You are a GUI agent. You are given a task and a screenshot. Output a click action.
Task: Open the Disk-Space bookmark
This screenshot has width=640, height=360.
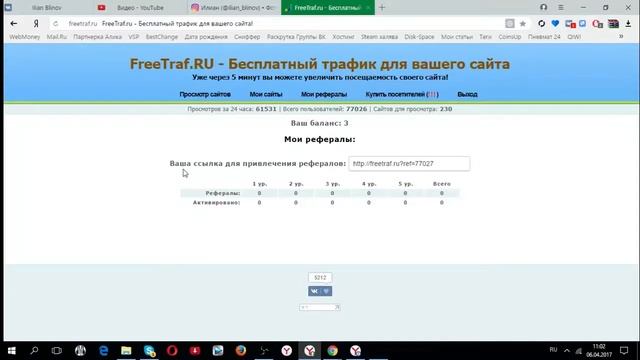(419, 37)
